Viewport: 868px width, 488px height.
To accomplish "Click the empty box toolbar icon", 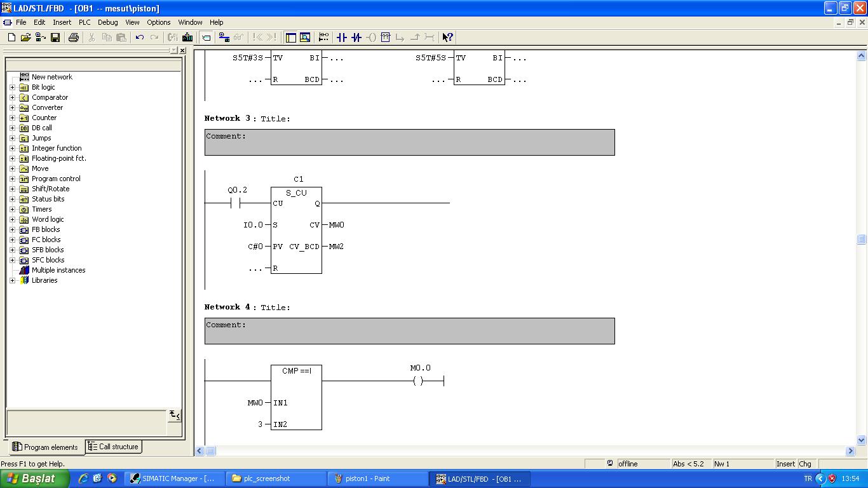I will (385, 37).
